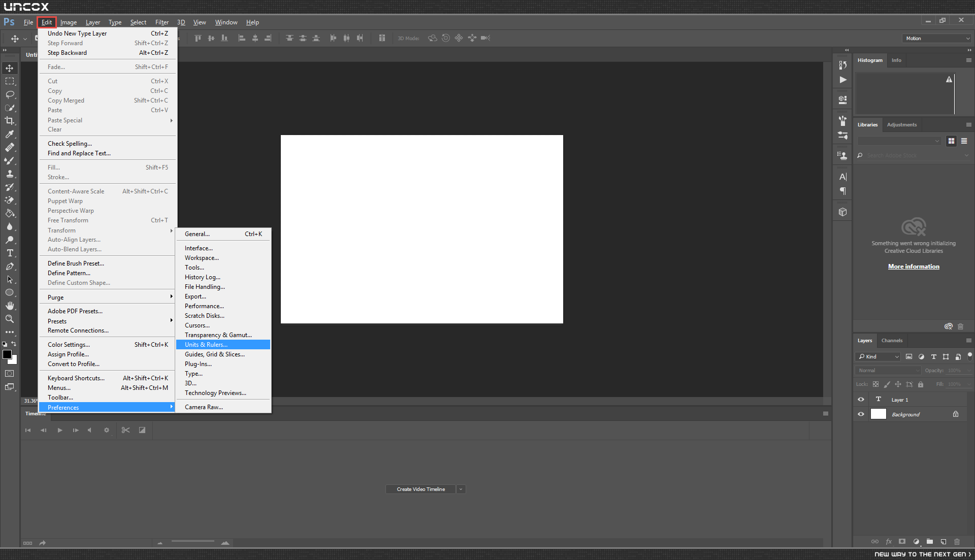Toggle the type layers filter

pos(933,356)
